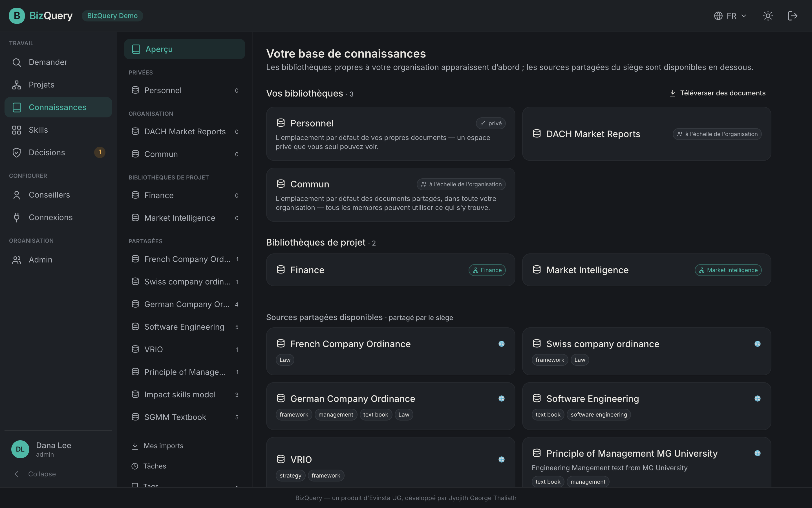Open Market Intelligence in the library list
Viewport: 812px width, 508px height.
pyautogui.click(x=185, y=218)
